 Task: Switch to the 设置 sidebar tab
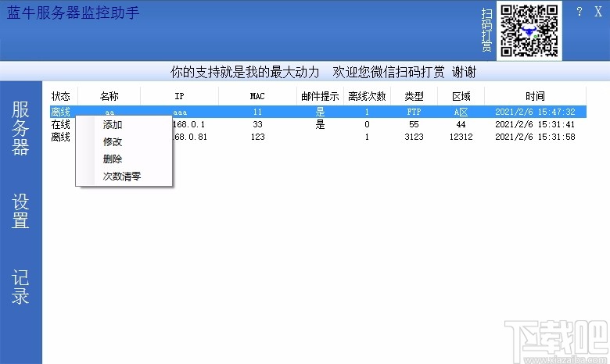click(x=20, y=211)
